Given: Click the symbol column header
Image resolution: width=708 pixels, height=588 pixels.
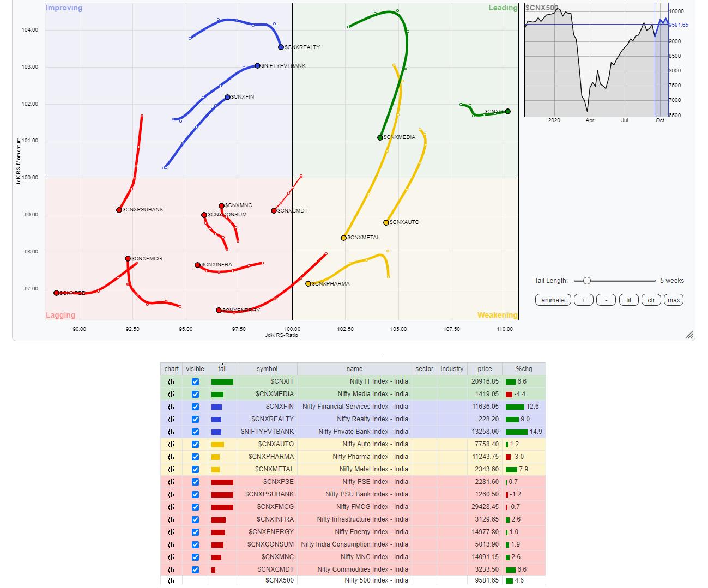Looking at the screenshot, I should pyautogui.click(x=267, y=369).
